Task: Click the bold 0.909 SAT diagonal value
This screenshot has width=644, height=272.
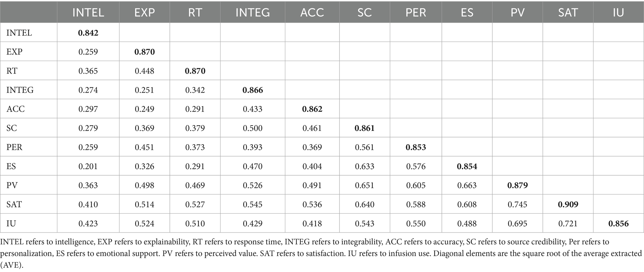Action: pyautogui.click(x=568, y=204)
